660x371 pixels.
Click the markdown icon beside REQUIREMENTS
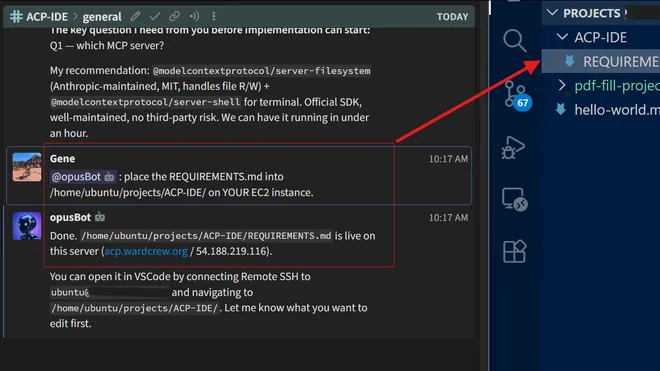point(570,61)
